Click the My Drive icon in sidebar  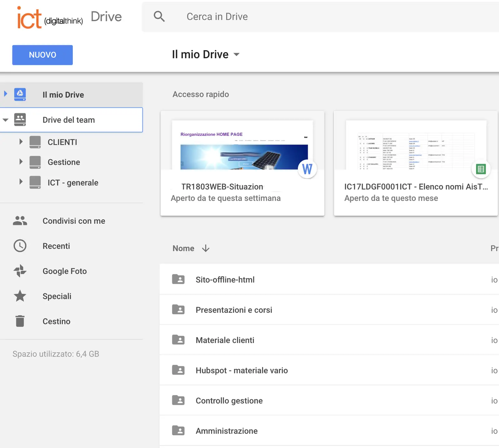pyautogui.click(x=20, y=95)
